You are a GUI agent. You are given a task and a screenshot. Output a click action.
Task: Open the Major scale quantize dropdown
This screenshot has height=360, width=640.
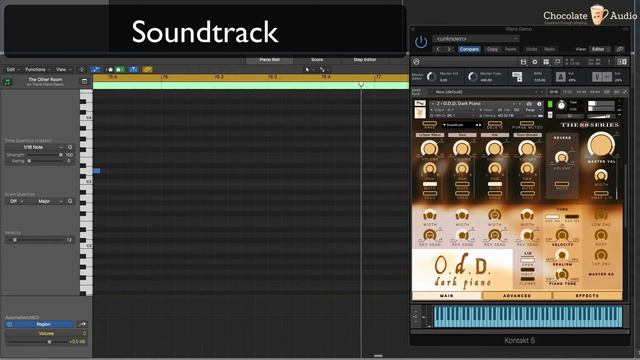46,201
